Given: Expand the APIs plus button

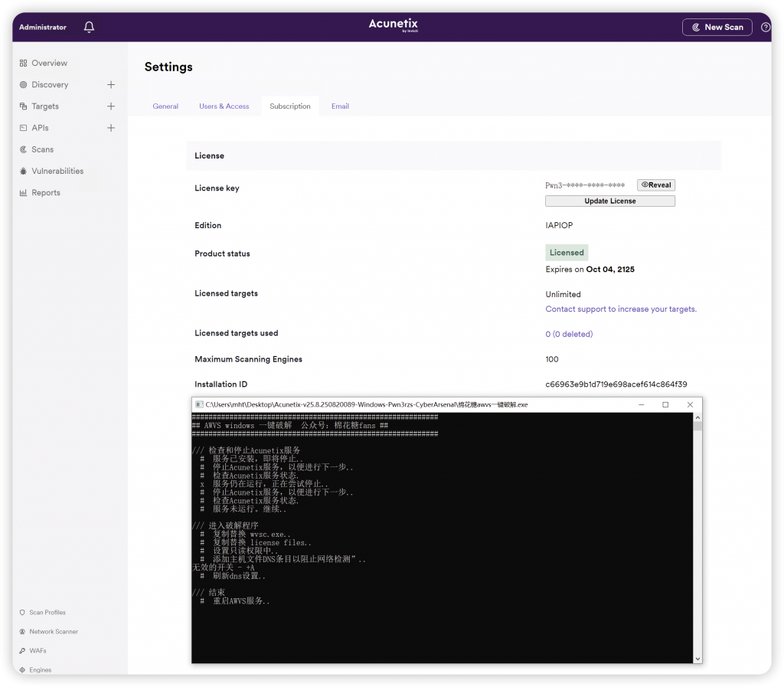Looking at the screenshot, I should click(x=111, y=128).
